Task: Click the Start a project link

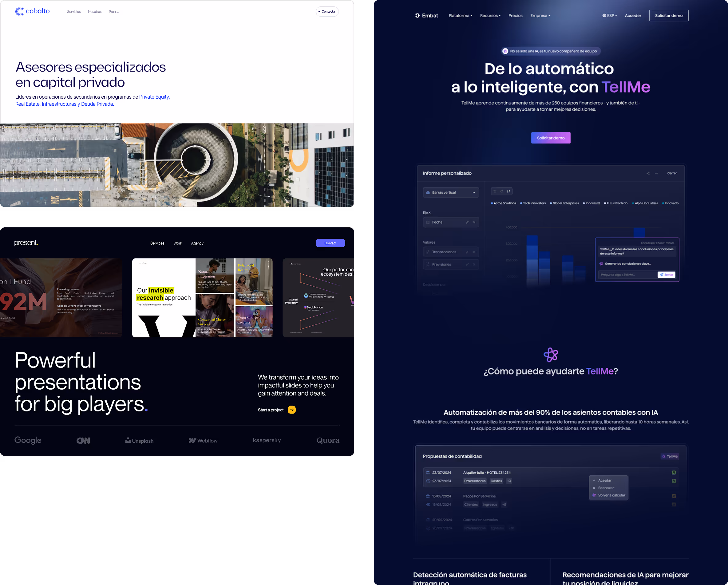Action: pyautogui.click(x=271, y=410)
